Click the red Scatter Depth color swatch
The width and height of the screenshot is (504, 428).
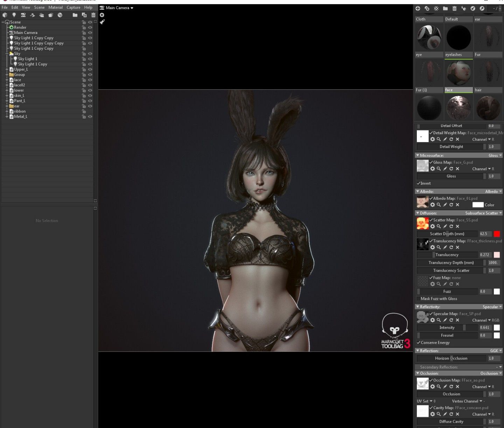pyautogui.click(x=497, y=234)
